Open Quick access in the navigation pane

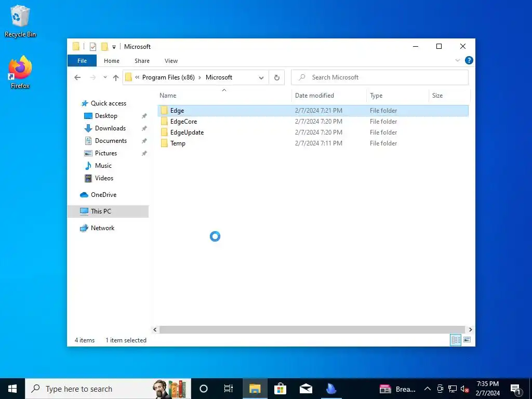click(109, 103)
